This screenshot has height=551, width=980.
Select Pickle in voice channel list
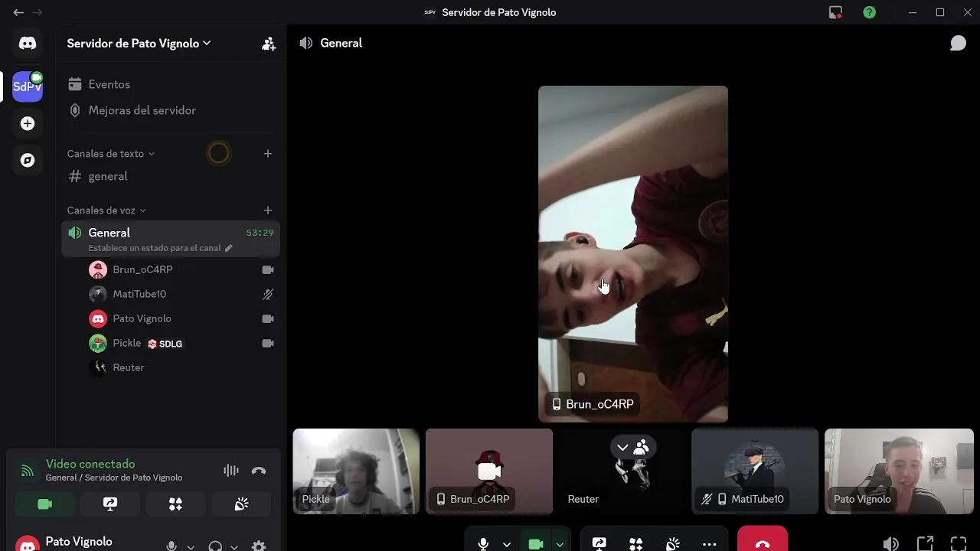point(182,343)
